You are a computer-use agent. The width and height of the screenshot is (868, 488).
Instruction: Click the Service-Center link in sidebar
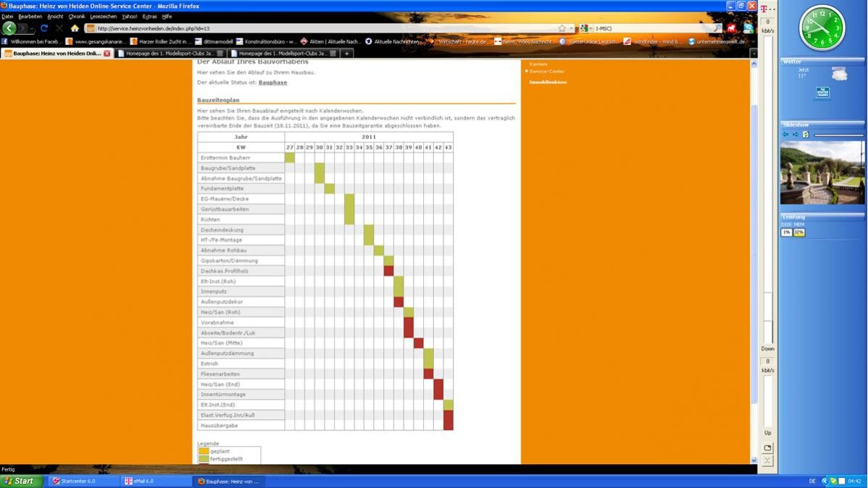546,71
